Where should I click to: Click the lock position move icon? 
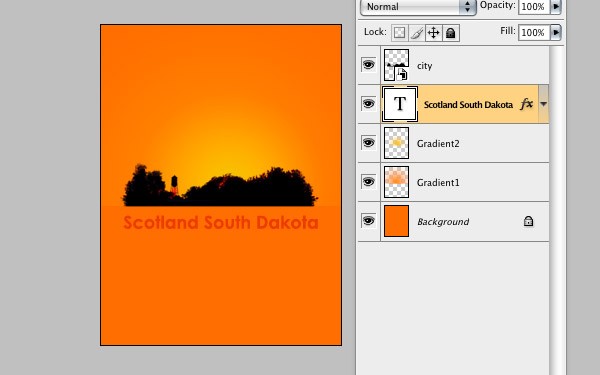(434, 33)
